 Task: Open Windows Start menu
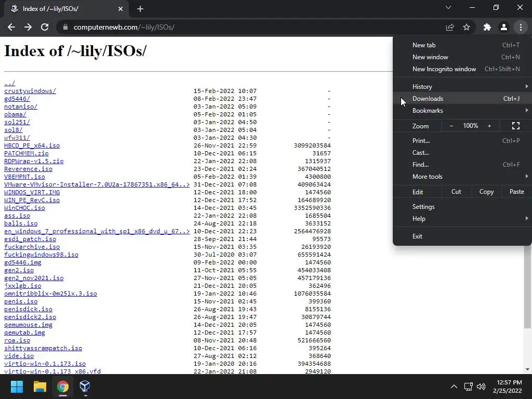tap(17, 387)
